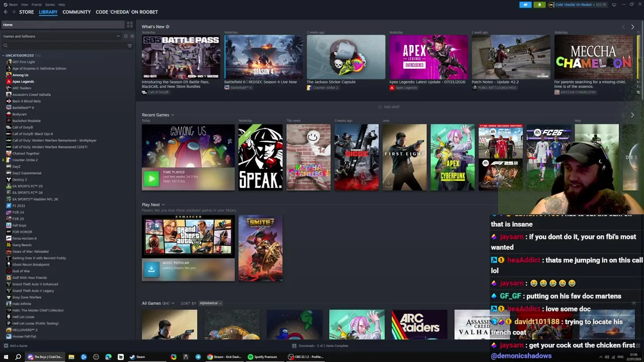Image resolution: width=644 pixels, height=362 pixels.
Task: Open Downloads manager at the bottom
Action: [x=320, y=346]
